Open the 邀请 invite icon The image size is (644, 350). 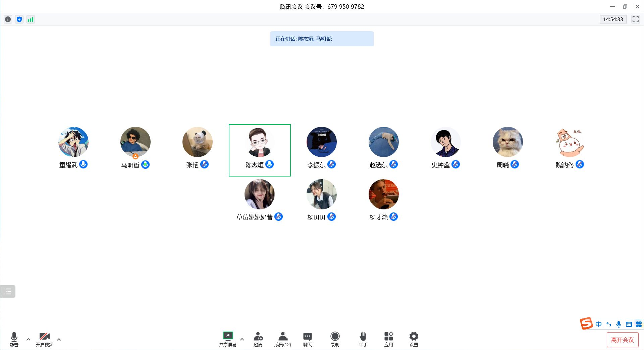coord(258,339)
